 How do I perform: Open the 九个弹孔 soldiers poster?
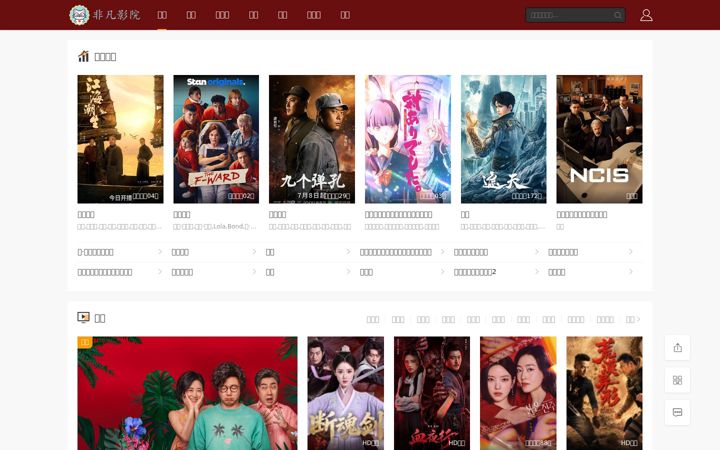312,139
